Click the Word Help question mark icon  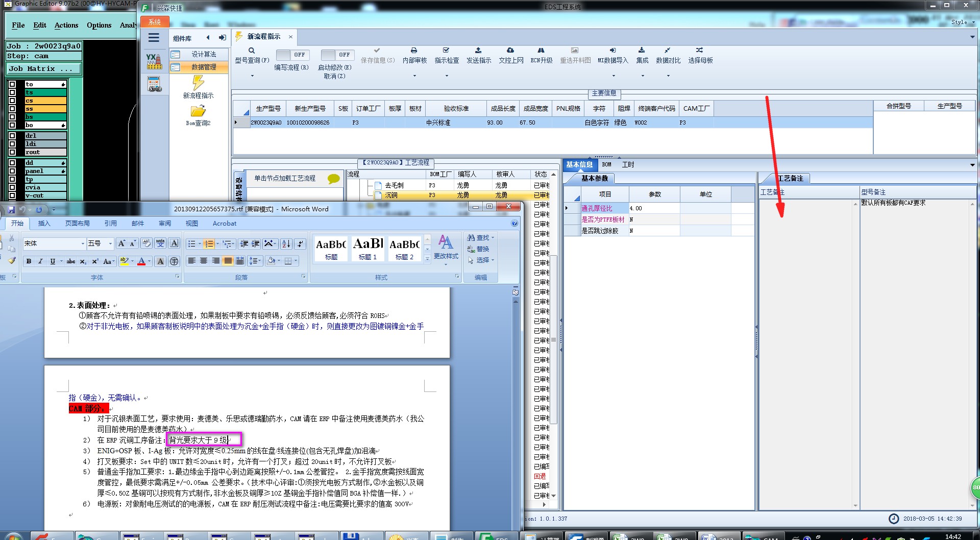(514, 223)
